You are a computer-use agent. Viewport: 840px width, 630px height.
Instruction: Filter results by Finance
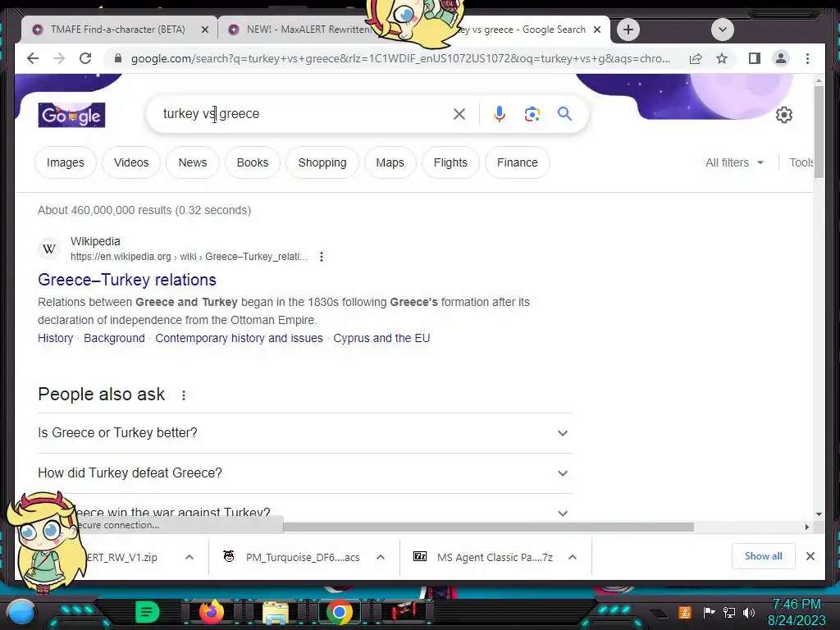[x=518, y=162]
